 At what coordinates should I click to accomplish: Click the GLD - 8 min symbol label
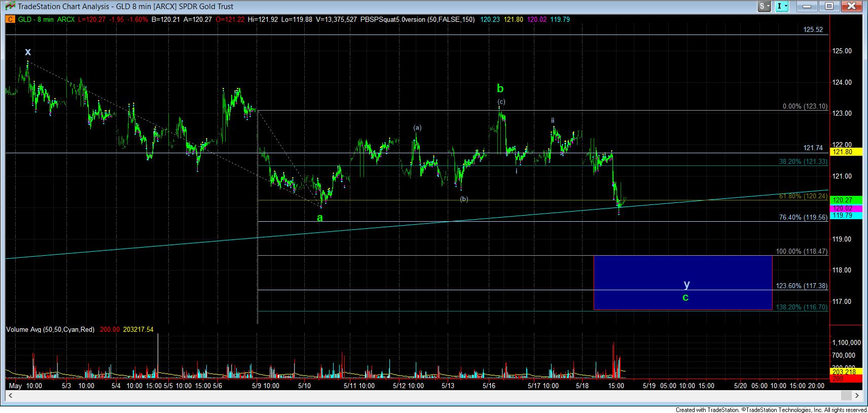(37, 20)
